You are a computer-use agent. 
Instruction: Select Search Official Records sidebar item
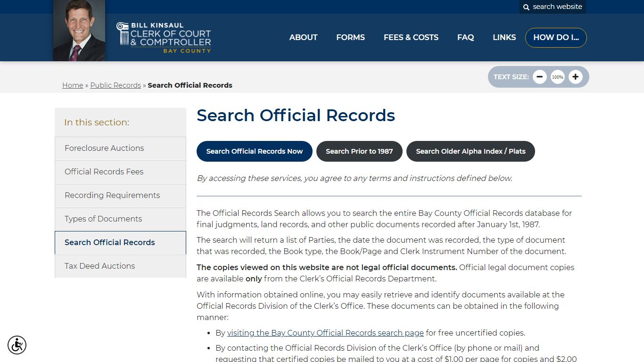pos(120,243)
